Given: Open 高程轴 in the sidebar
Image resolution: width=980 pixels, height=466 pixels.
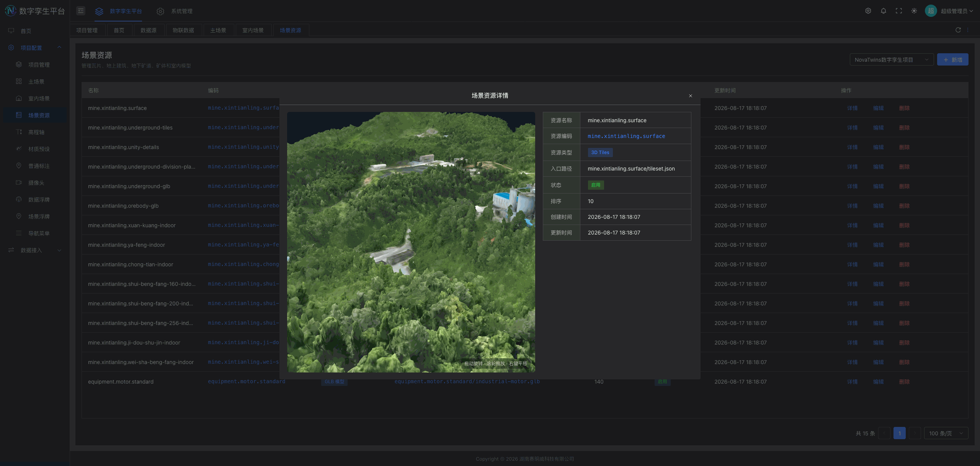Looking at the screenshot, I should (x=35, y=132).
